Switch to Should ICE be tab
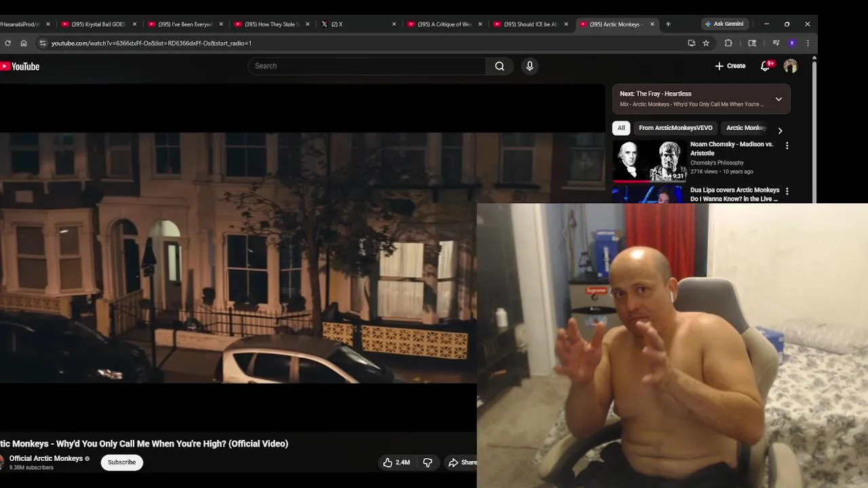The width and height of the screenshot is (868, 488). pos(531,24)
